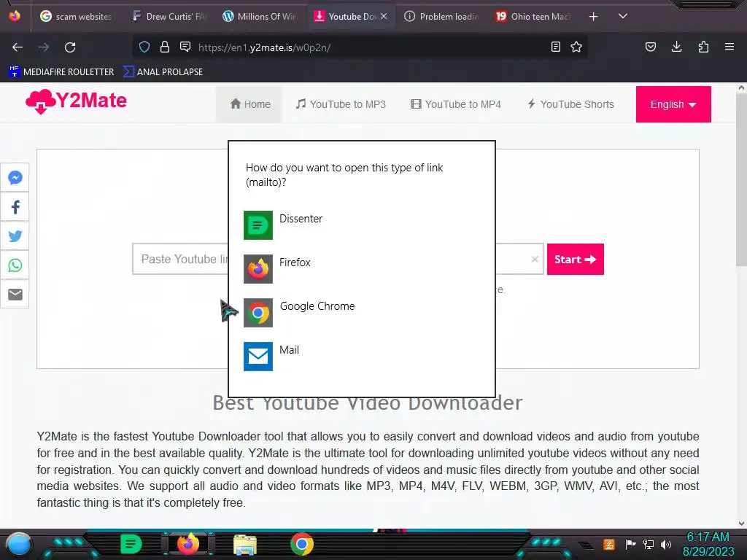Open tracking protection shield icon
The image size is (747, 560).
click(144, 47)
